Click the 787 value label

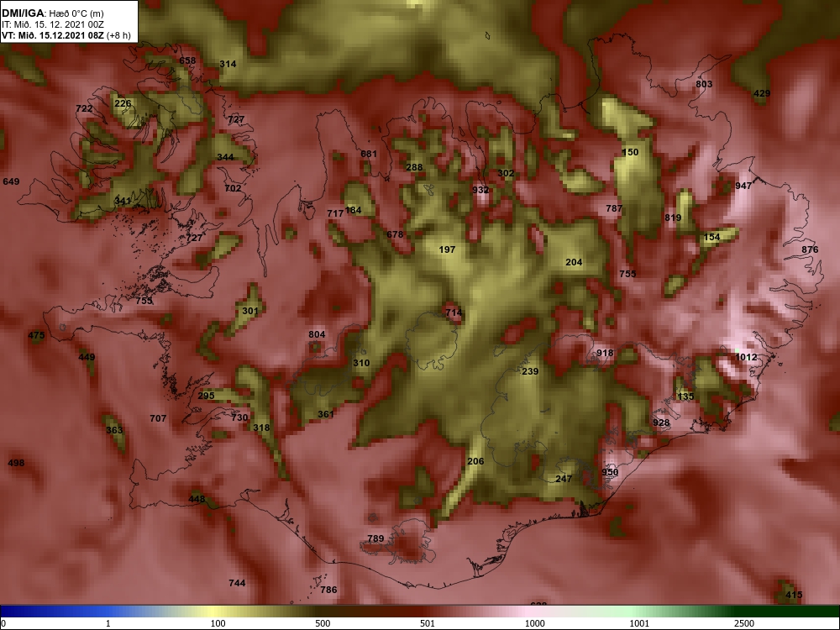click(614, 208)
